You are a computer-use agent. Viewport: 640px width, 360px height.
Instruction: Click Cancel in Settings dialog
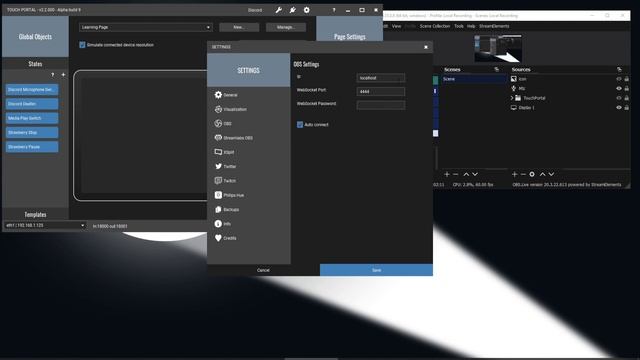(263, 270)
